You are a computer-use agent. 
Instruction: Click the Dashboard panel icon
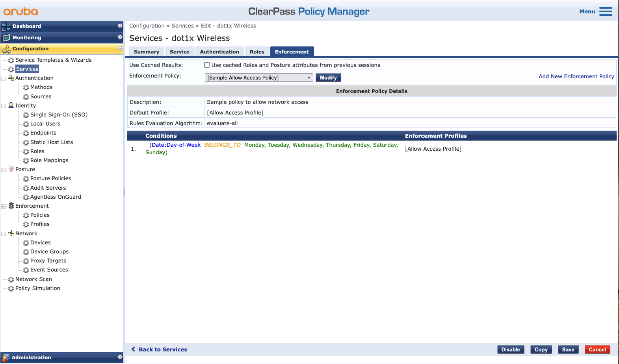point(6,26)
